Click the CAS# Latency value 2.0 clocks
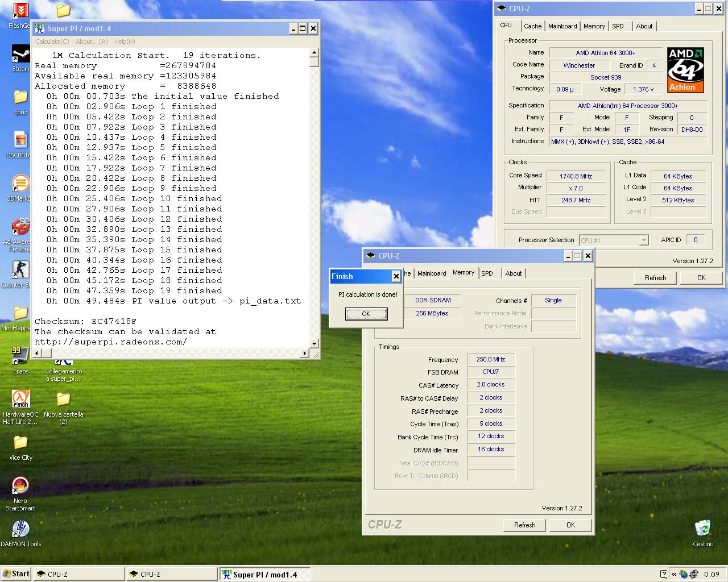The image size is (728, 582). pos(491,384)
